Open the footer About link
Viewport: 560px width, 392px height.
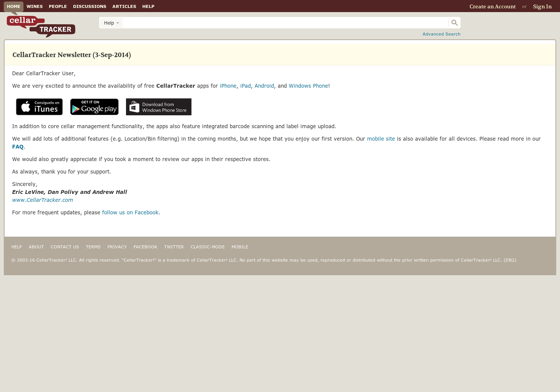tap(36, 247)
